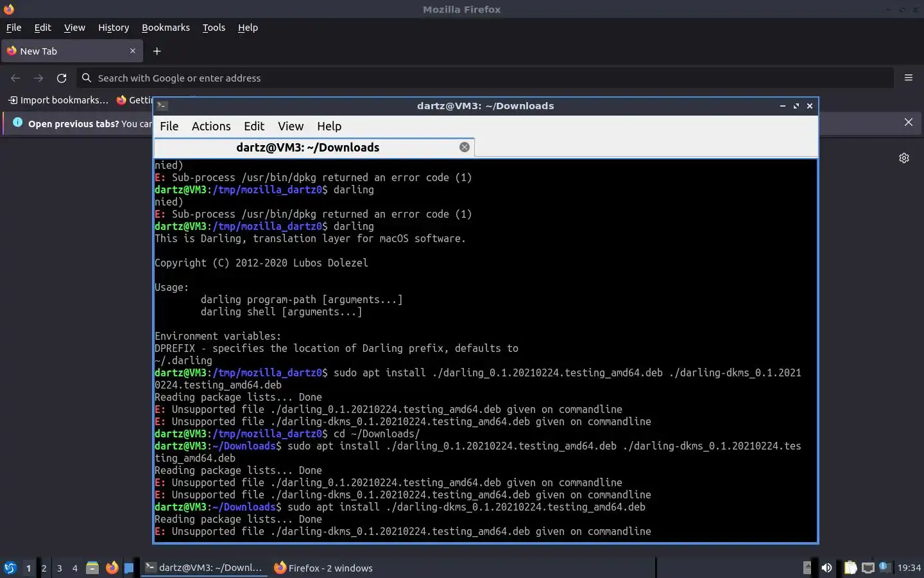Click the 'darling shell [arguments...]' usage line
The height and width of the screenshot is (578, 924).
(x=281, y=312)
